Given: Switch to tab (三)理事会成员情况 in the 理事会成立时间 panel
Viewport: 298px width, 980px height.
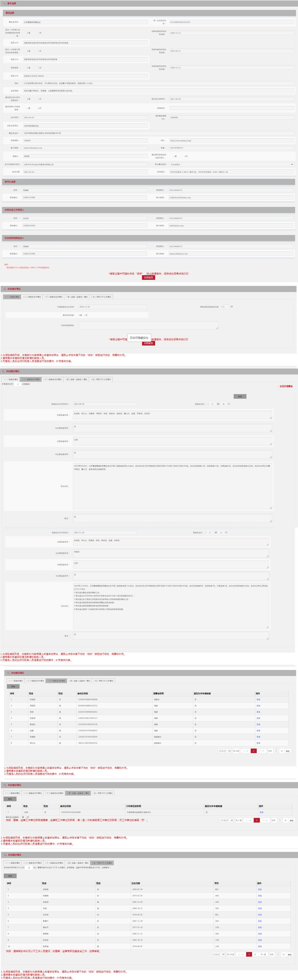Looking at the screenshot, I should (53, 297).
